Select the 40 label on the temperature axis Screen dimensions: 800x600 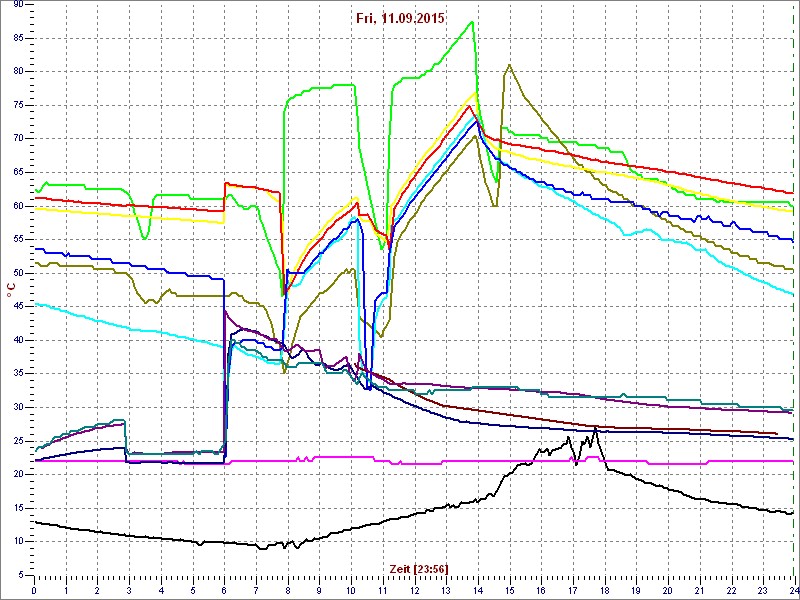18,340
